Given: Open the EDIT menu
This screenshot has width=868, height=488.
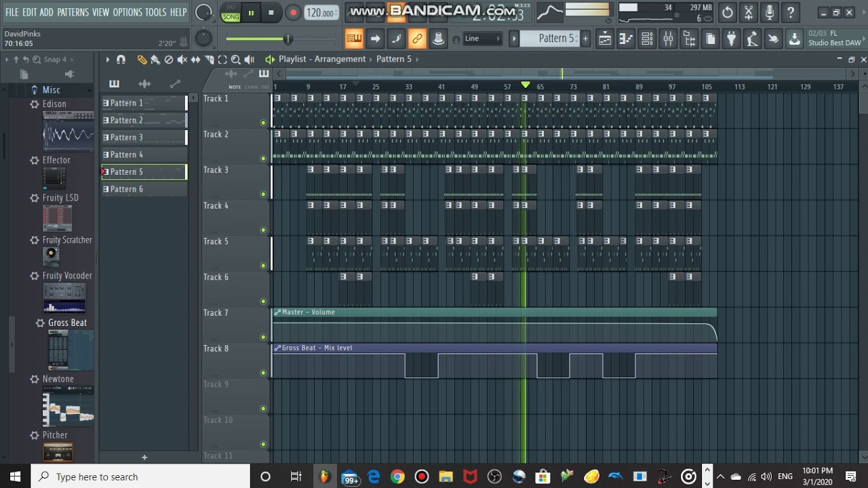Looking at the screenshot, I should (29, 12).
